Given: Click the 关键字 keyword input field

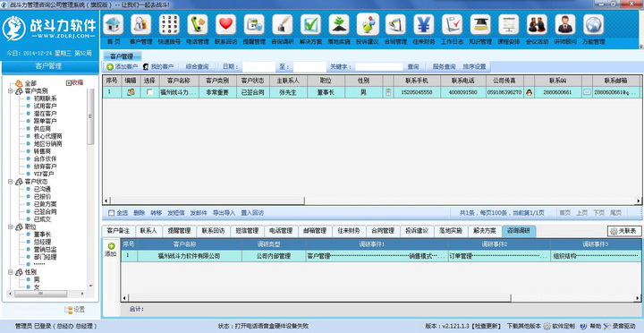Looking at the screenshot, I should click(x=379, y=66).
